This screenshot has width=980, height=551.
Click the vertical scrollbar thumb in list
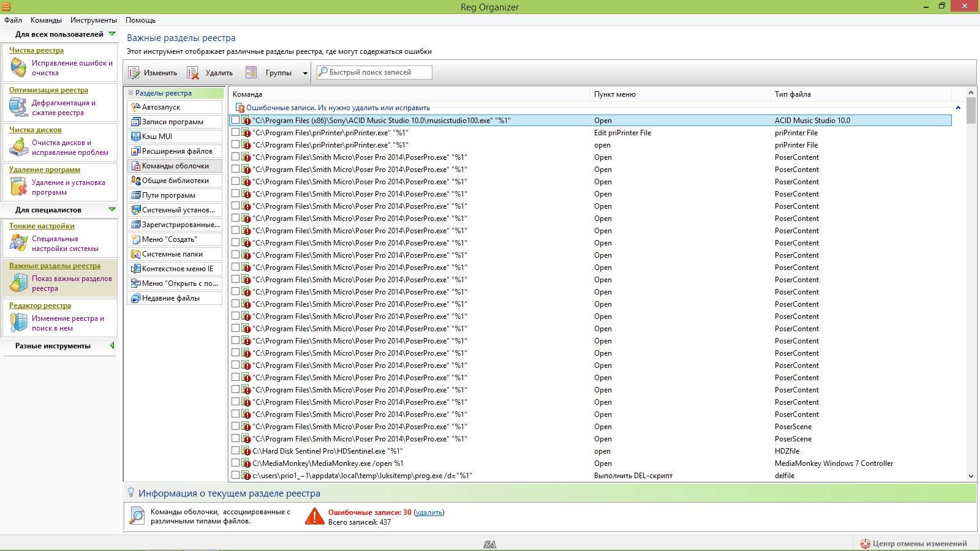click(x=971, y=110)
